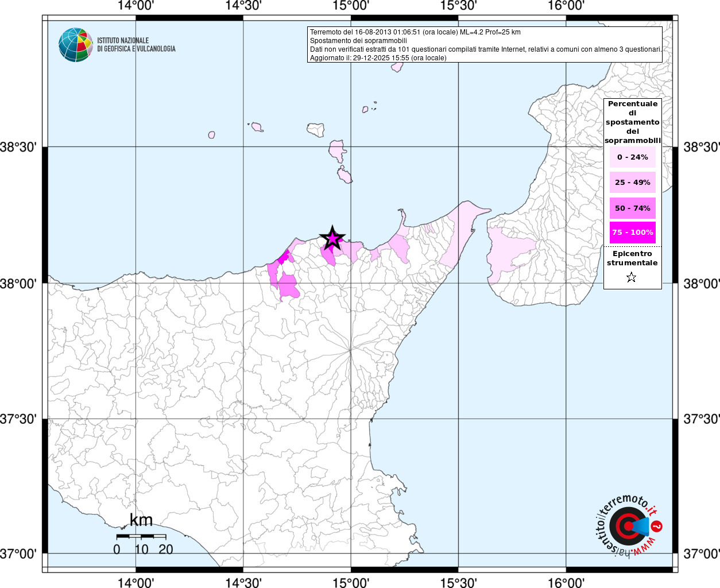Click the top 16°00' longitude label
Screen dimensions: 720x588
566,6
